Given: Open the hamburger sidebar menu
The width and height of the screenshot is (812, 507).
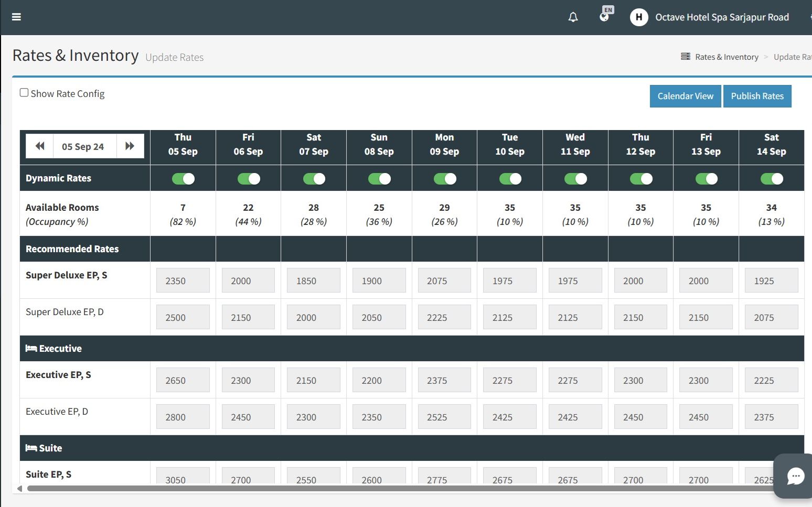Looking at the screenshot, I should [x=16, y=17].
